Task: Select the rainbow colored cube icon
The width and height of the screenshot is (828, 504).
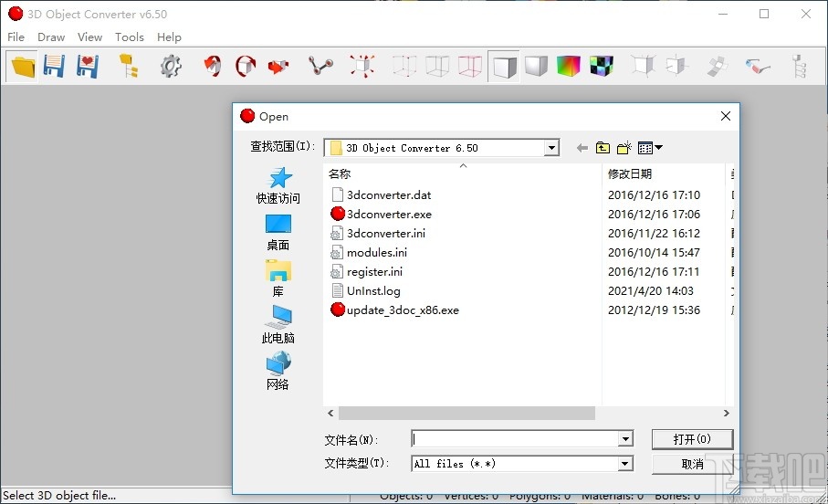Action: pos(569,67)
